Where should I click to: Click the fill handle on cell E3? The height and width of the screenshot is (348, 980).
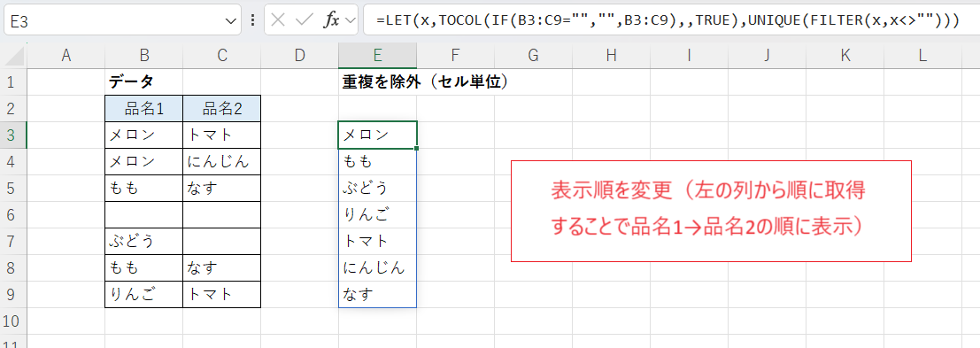(x=416, y=148)
